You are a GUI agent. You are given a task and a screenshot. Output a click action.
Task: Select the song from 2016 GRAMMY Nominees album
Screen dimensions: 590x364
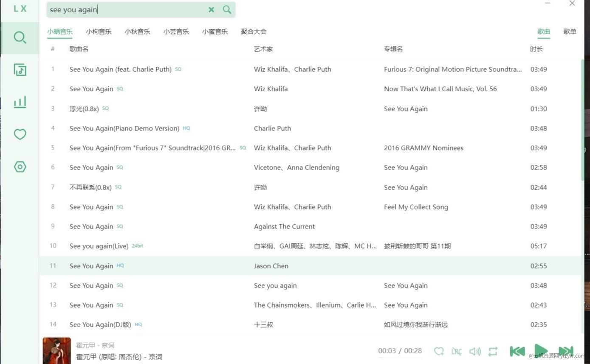[x=311, y=148]
